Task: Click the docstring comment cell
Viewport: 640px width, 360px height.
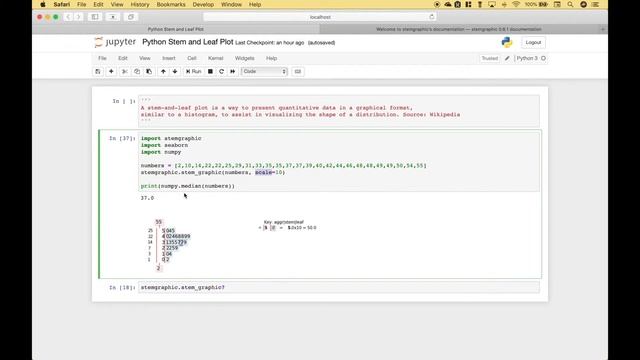Action: click(339, 111)
